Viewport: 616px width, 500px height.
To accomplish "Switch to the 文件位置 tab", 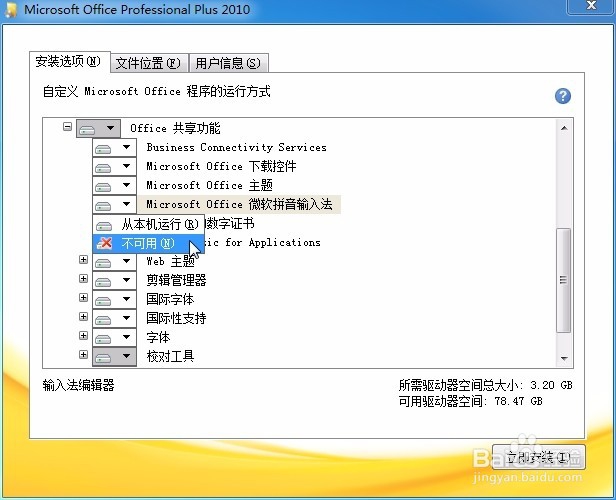I will [148, 63].
